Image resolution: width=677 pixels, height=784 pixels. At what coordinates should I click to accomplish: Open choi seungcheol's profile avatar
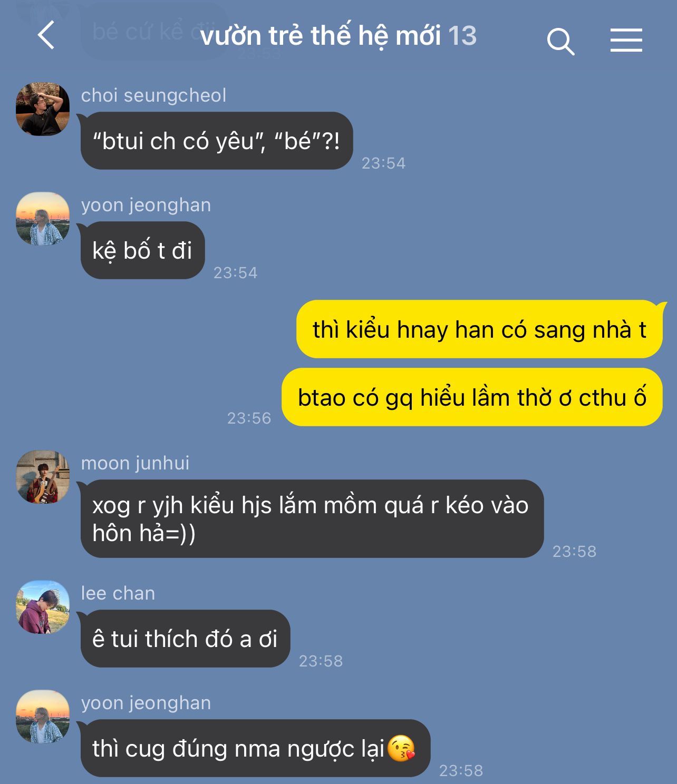(43, 109)
